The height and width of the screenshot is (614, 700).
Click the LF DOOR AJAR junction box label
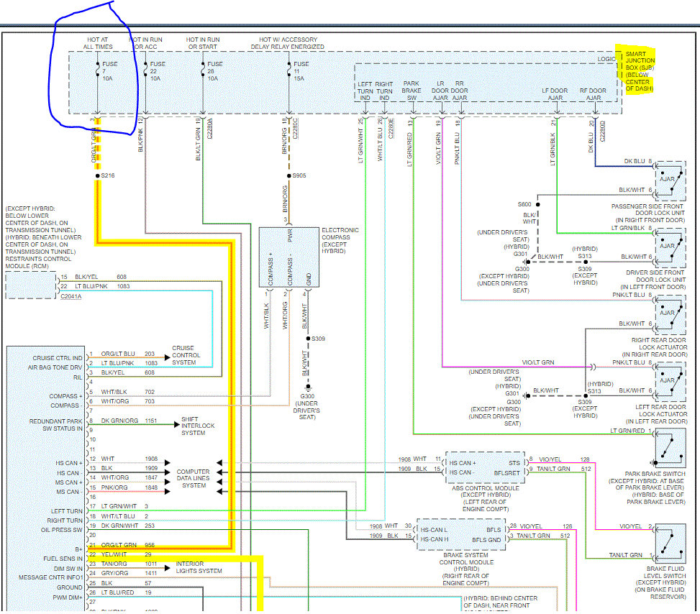tap(555, 94)
